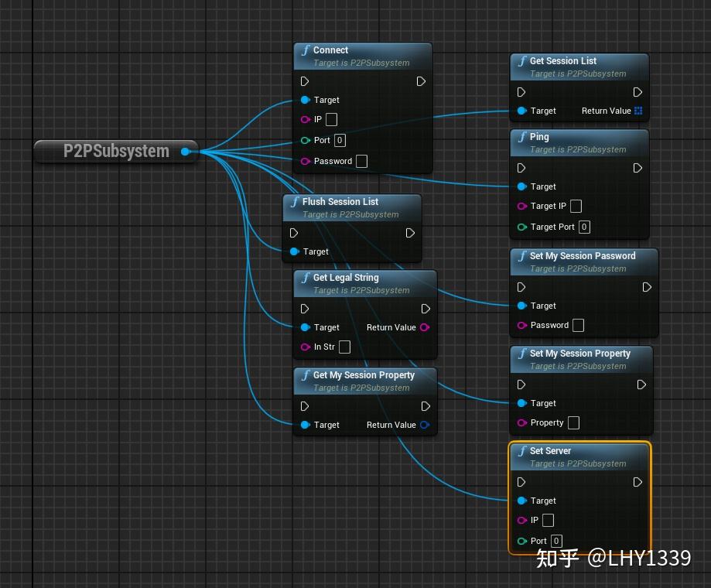The width and height of the screenshot is (711, 588).
Task: Click the In Str field on Get Legal String
Action: click(344, 347)
